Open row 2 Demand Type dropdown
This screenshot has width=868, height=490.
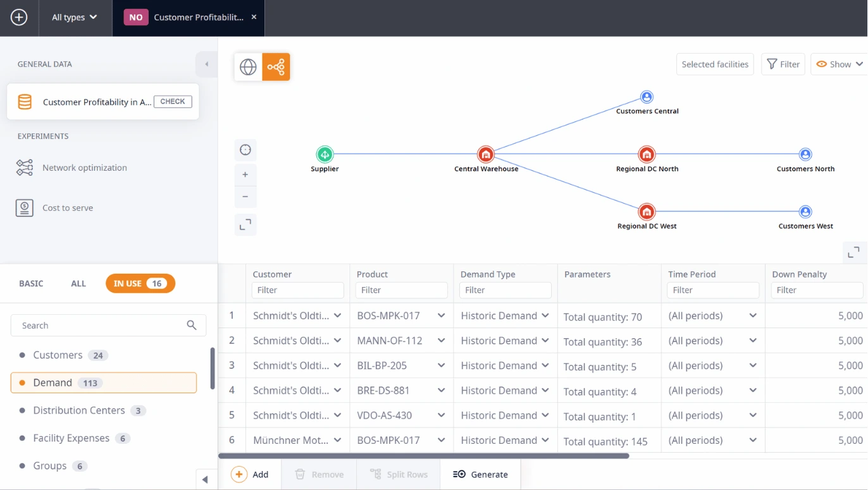(545, 340)
